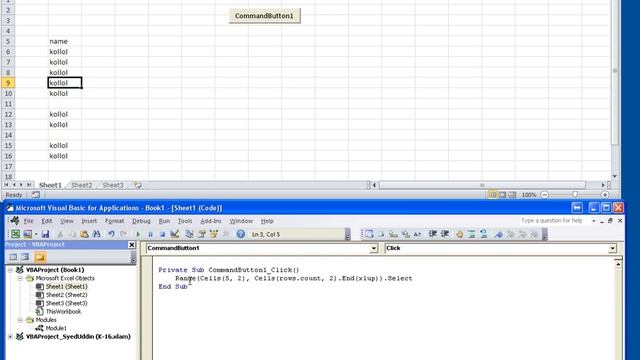Click the CommandButton1 button on the worksheet
Viewport: 640px width, 360px height.
click(x=264, y=16)
